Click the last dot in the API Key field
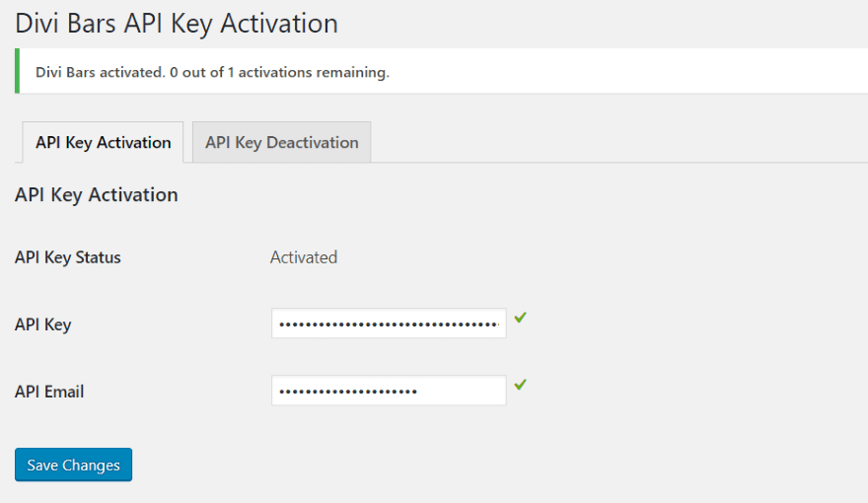Viewport: 868px width, 503px height. 497,323
